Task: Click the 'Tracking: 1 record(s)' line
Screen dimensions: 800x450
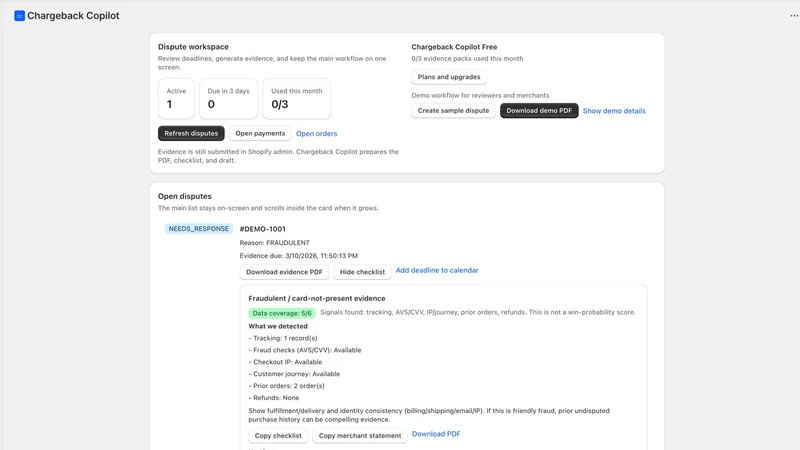Action: [283, 338]
